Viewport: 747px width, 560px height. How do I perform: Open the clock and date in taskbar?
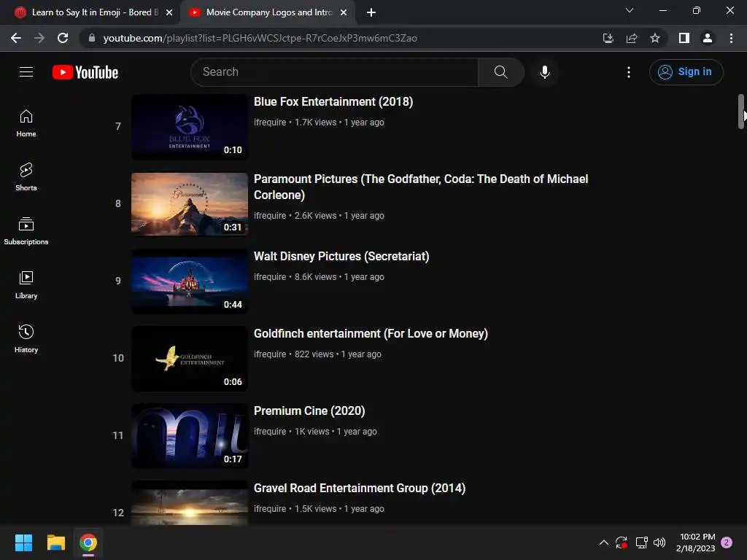[x=695, y=542]
